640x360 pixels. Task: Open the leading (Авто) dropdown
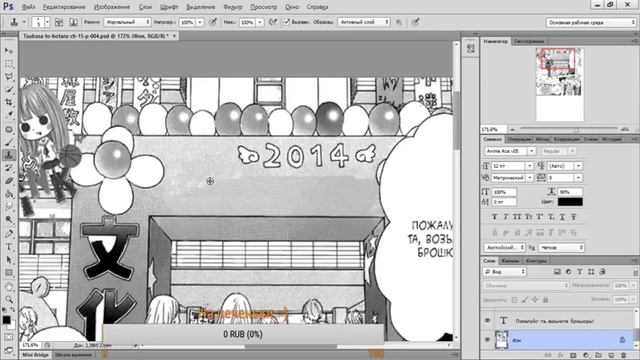[578, 166]
